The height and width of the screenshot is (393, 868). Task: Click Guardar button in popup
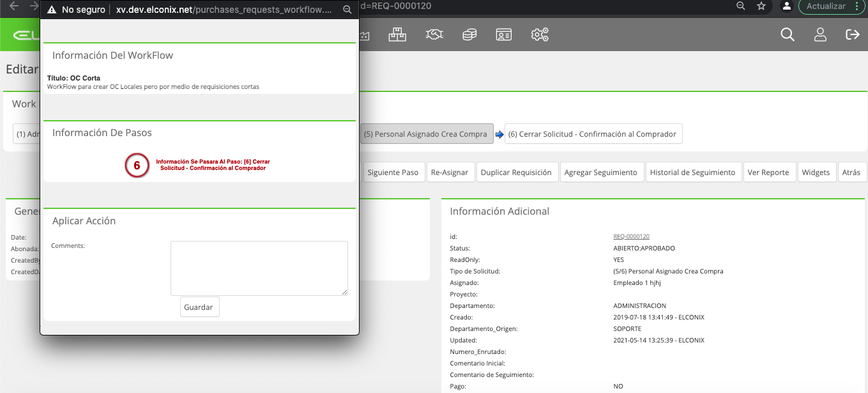point(199,307)
